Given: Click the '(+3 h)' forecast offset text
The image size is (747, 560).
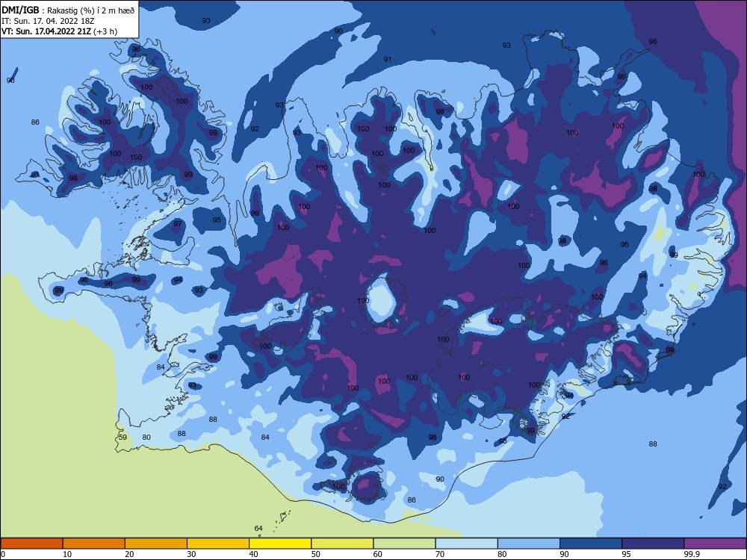Looking at the screenshot, I should (x=105, y=31).
